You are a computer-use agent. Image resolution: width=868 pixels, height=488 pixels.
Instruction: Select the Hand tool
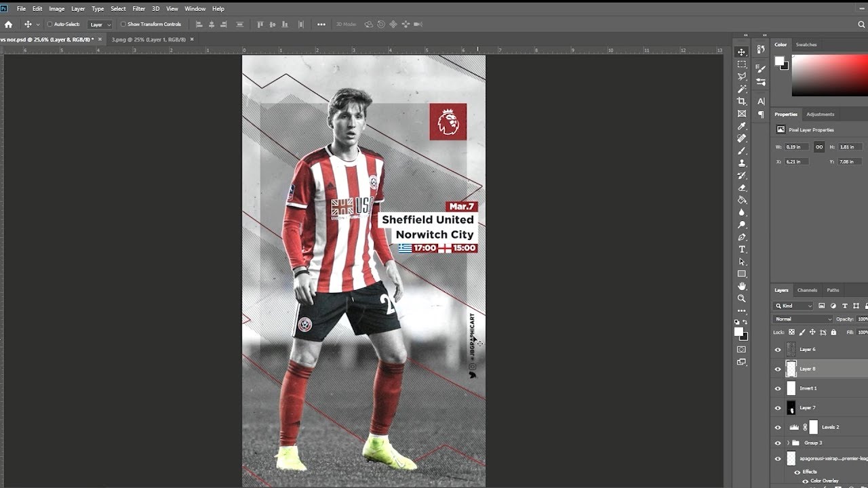742,286
